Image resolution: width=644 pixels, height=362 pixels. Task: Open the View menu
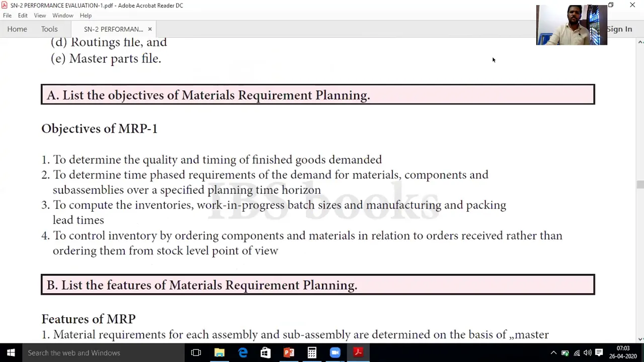click(40, 16)
